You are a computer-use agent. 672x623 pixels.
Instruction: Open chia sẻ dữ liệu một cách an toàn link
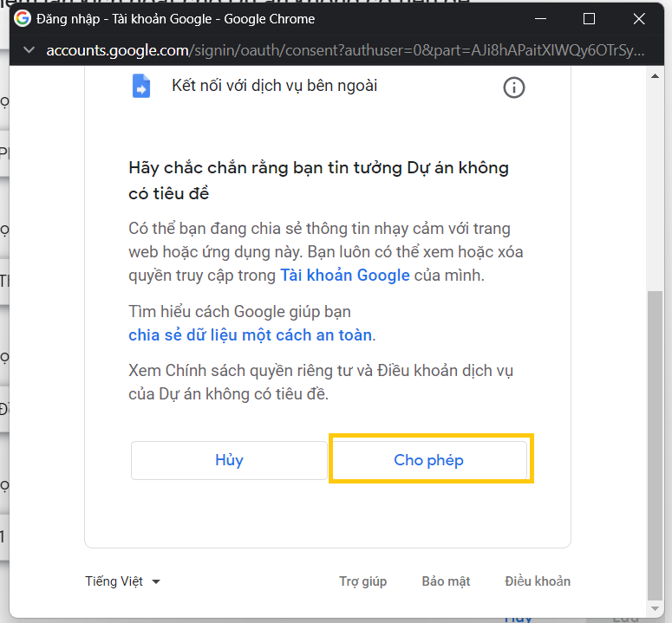pos(251,335)
